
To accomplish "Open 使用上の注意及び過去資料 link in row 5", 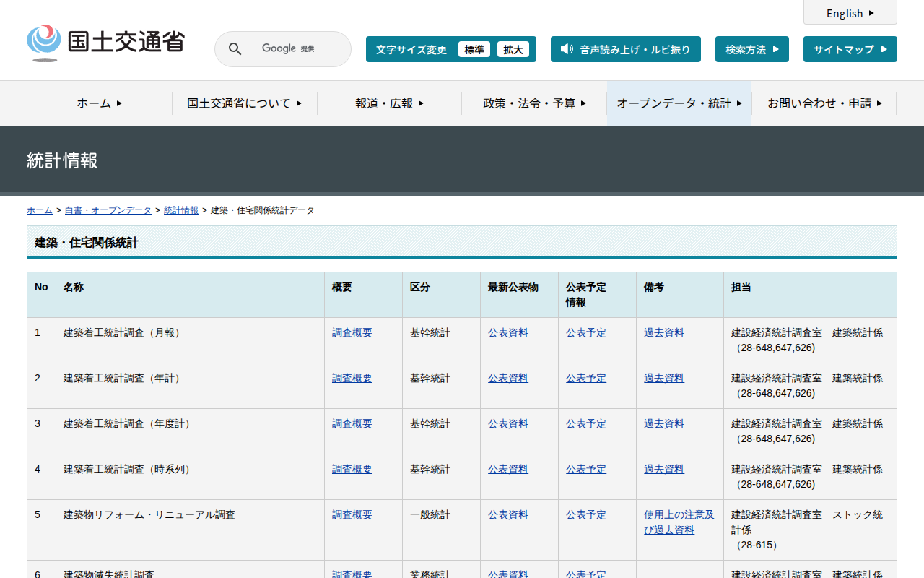I will 679,522.
